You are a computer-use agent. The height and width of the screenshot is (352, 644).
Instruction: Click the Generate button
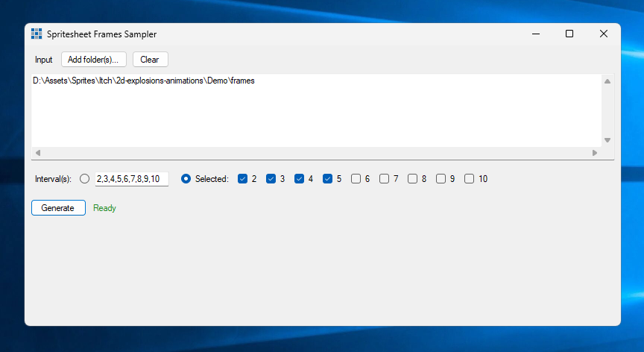[58, 208]
